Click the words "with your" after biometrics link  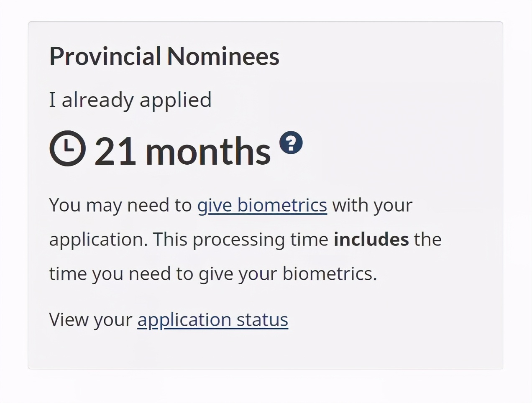(373, 205)
